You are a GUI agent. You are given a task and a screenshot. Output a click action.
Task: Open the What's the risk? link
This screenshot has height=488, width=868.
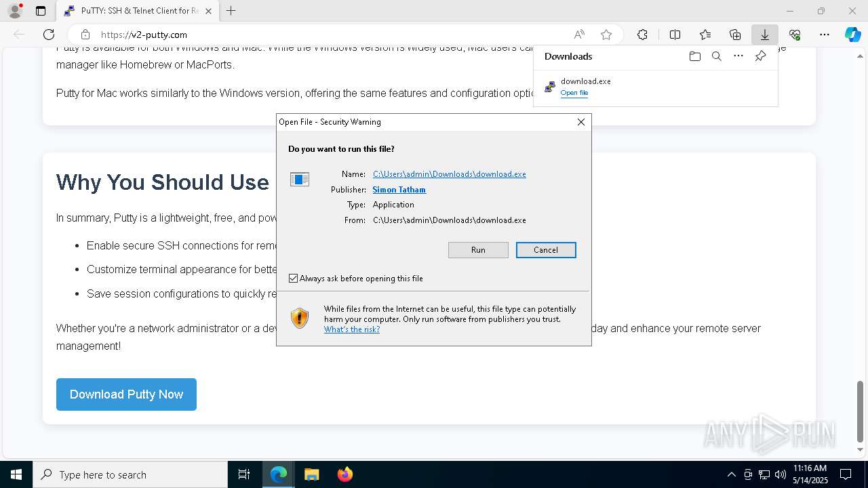pos(352,329)
